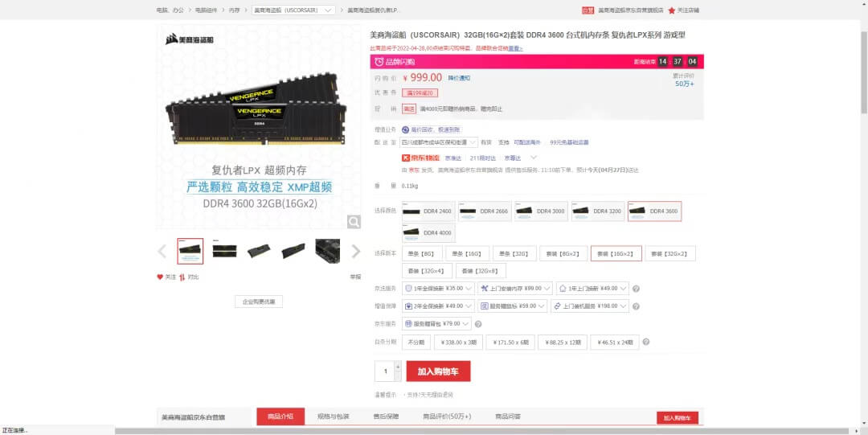Select 单条【16G】 version
The image size is (868, 435).
pyautogui.click(x=467, y=253)
